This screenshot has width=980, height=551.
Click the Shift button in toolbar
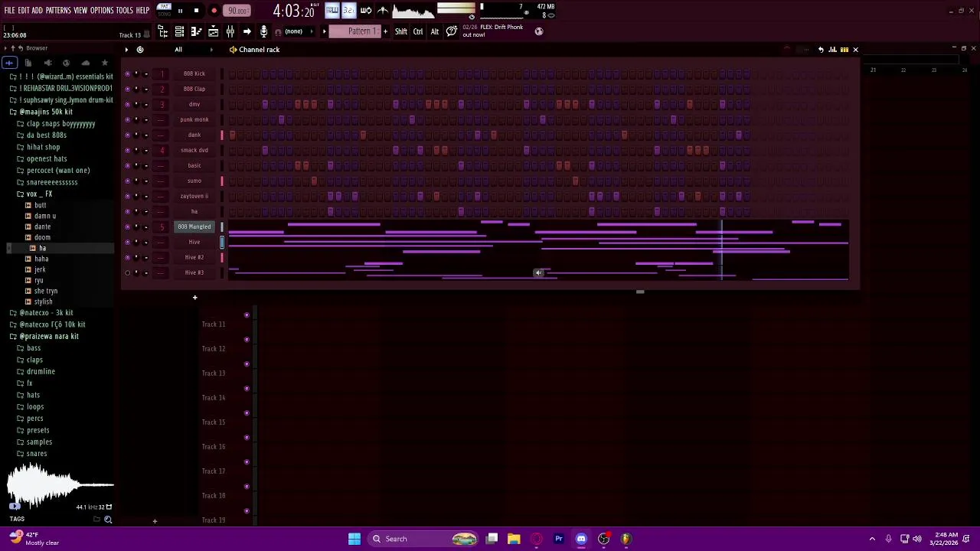tap(401, 31)
